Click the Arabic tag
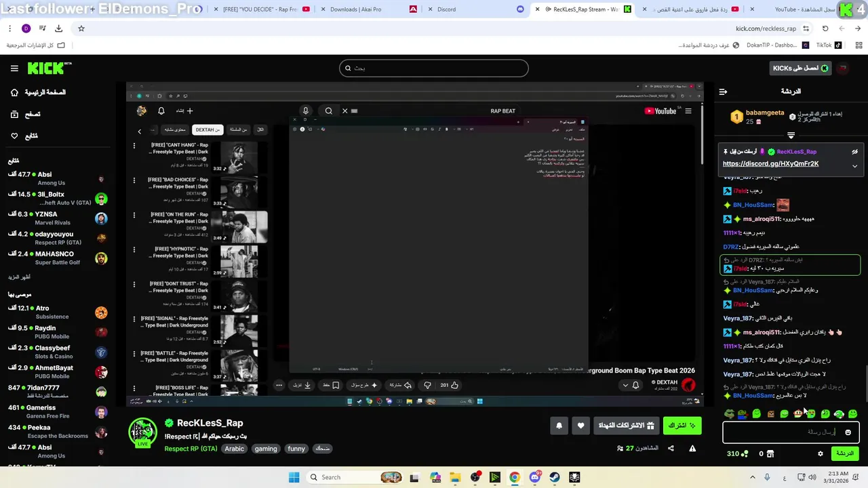This screenshot has width=868, height=488. coord(234,449)
